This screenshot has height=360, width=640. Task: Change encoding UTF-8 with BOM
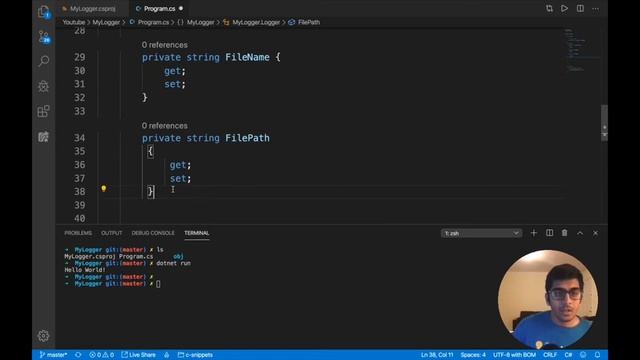tap(514, 355)
